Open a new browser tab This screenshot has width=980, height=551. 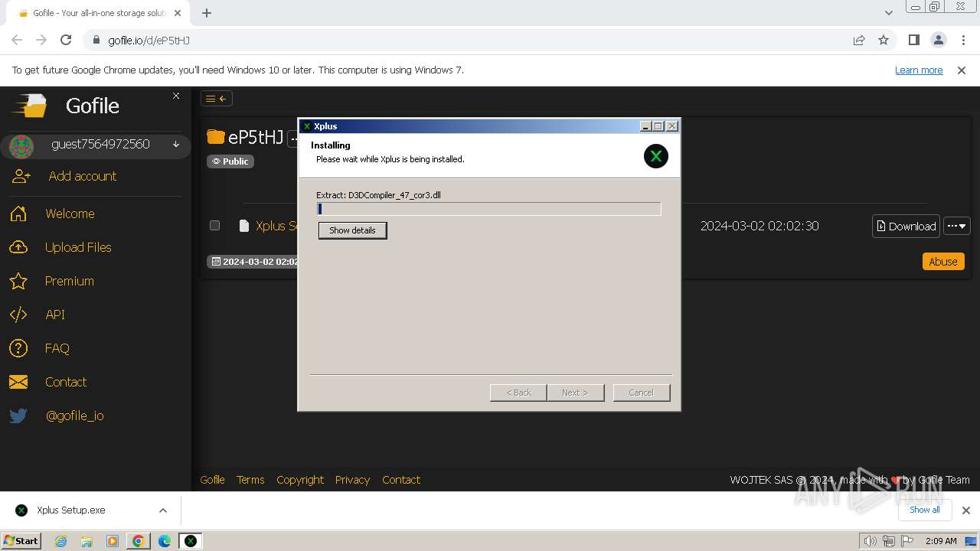[207, 13]
